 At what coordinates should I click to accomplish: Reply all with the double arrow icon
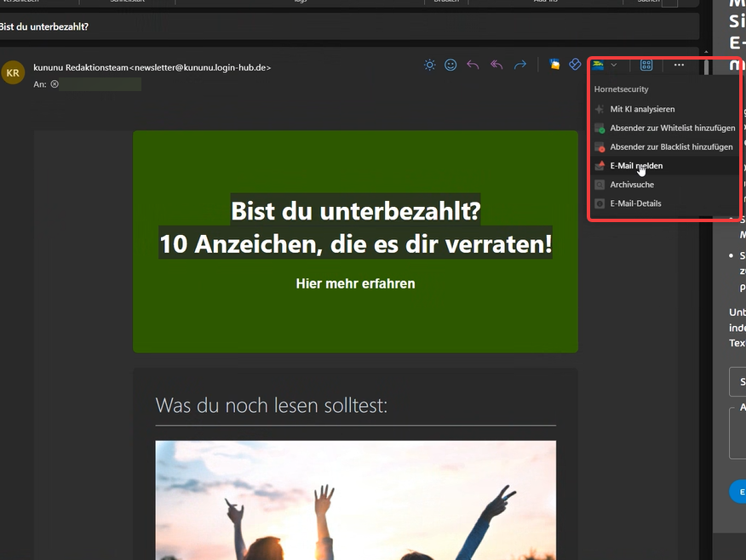point(496,65)
